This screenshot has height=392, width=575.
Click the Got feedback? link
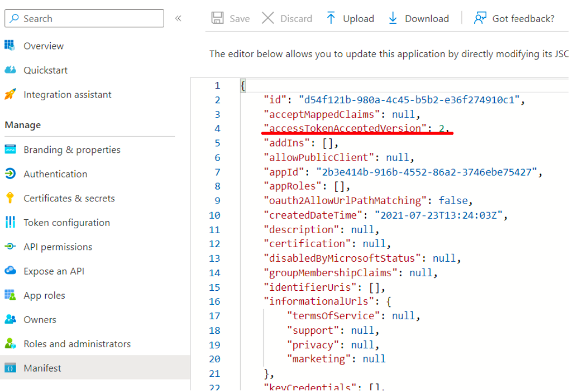click(523, 18)
